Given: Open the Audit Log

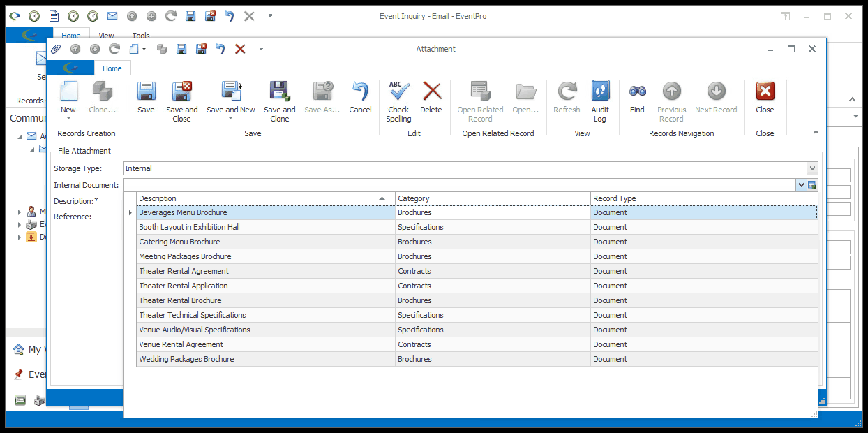Looking at the screenshot, I should pyautogui.click(x=600, y=101).
